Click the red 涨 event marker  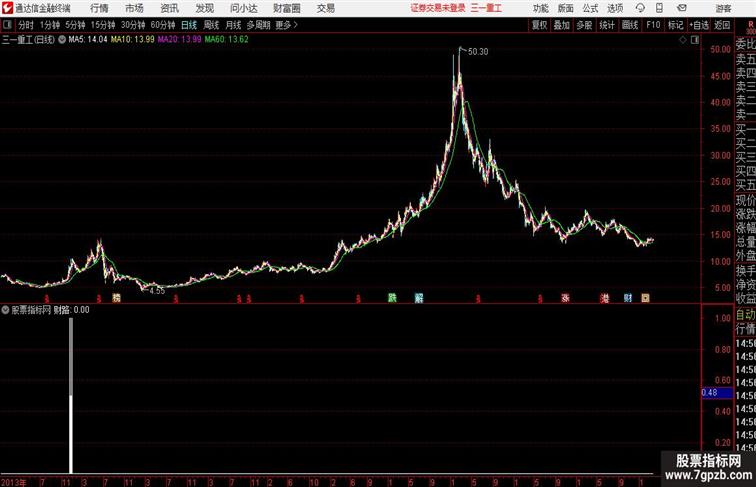(x=566, y=298)
